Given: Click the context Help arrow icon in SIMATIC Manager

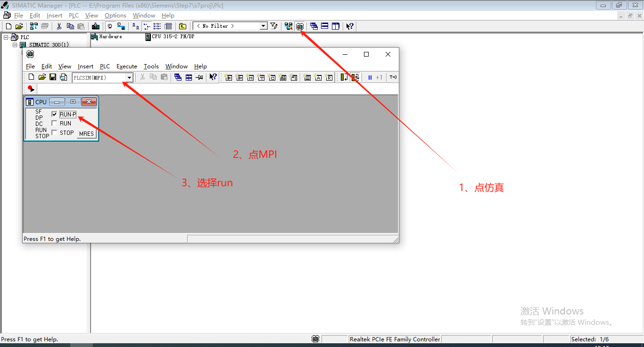Looking at the screenshot, I should click(x=350, y=26).
